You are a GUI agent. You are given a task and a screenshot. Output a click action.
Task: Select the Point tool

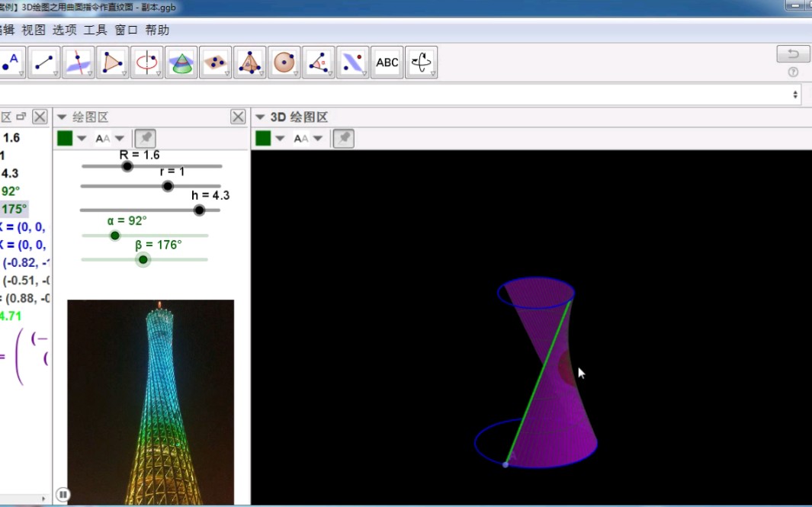click(10, 63)
